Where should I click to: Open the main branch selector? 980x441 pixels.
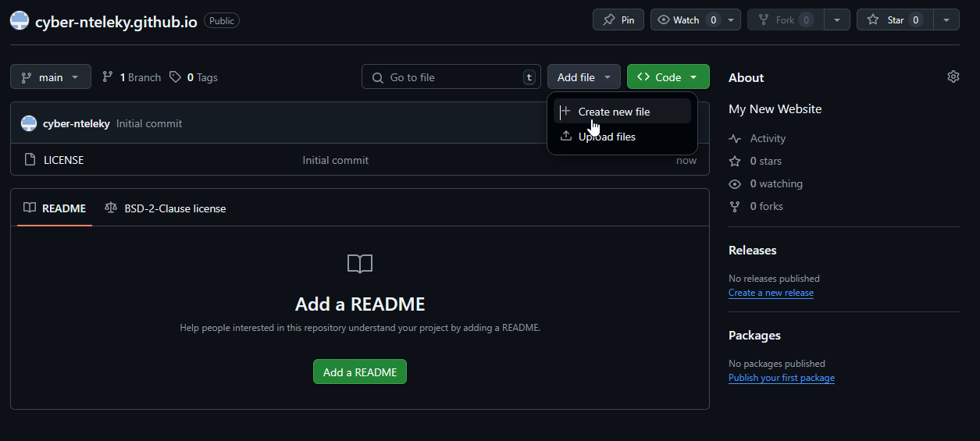pyautogui.click(x=51, y=77)
